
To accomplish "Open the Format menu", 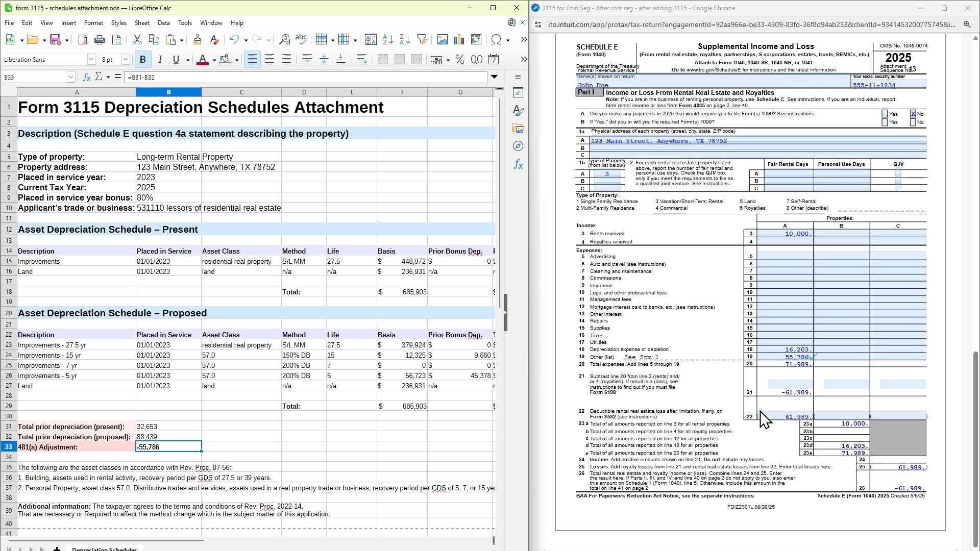I will pyautogui.click(x=93, y=23).
